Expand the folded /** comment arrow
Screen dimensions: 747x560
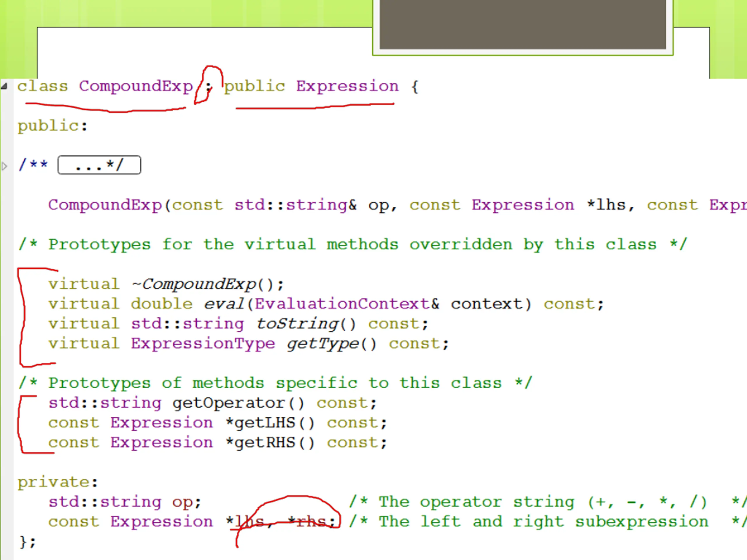pos(4,166)
